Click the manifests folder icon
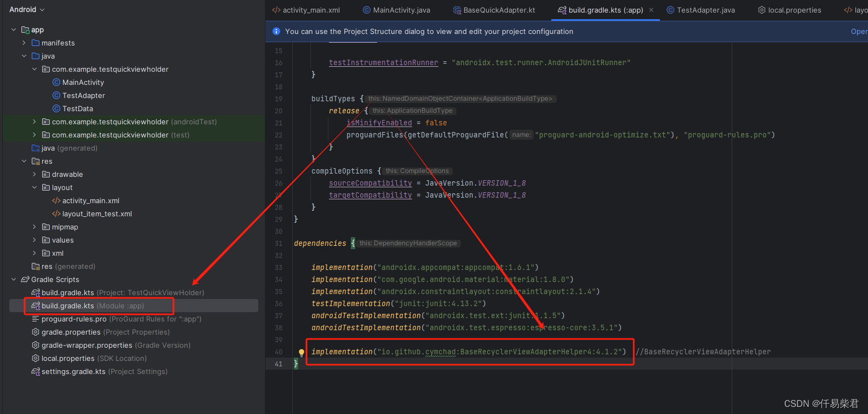Viewport: 868px width, 414px height. pyautogui.click(x=36, y=43)
